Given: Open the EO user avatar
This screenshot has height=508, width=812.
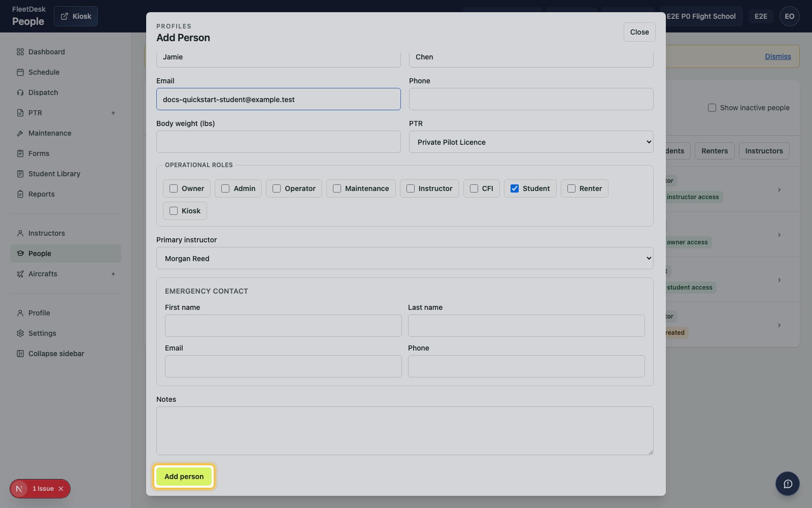Looking at the screenshot, I should pyautogui.click(x=790, y=16).
